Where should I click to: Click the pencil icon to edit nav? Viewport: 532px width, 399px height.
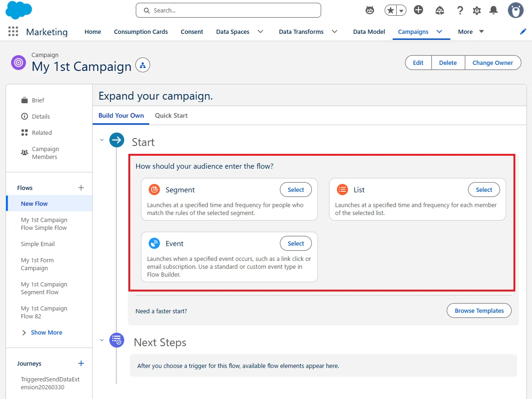coord(523,32)
